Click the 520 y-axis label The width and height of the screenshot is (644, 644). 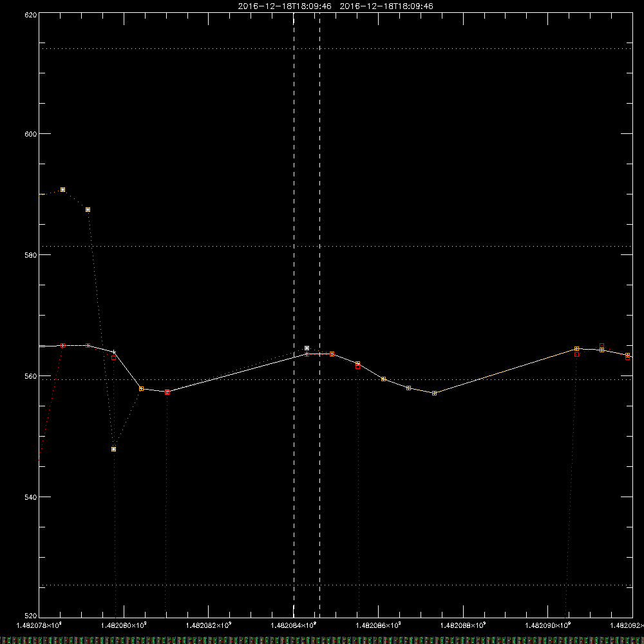click(x=31, y=616)
